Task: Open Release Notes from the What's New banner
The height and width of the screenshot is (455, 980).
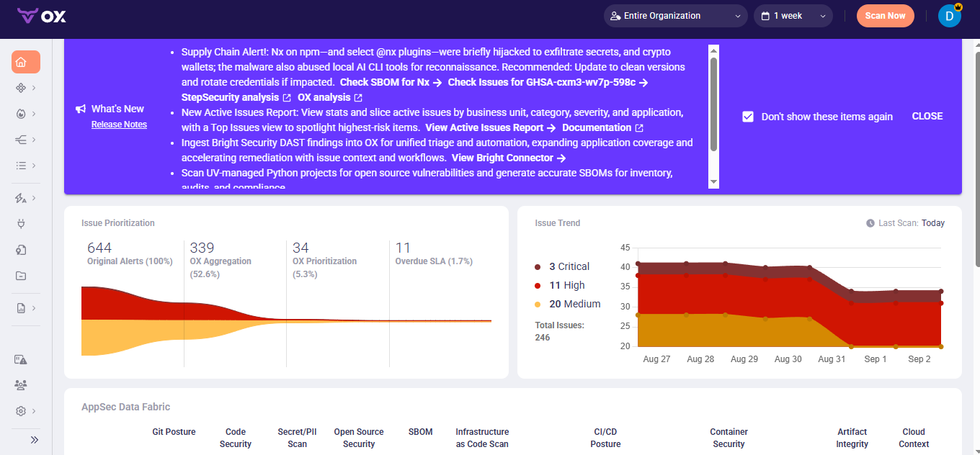Action: [x=118, y=124]
